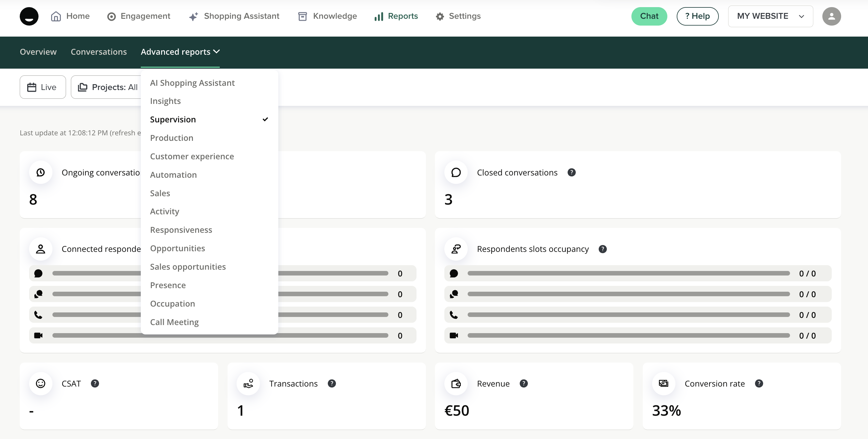Click the Live date range button
This screenshot has width=868, height=439.
pos(42,87)
